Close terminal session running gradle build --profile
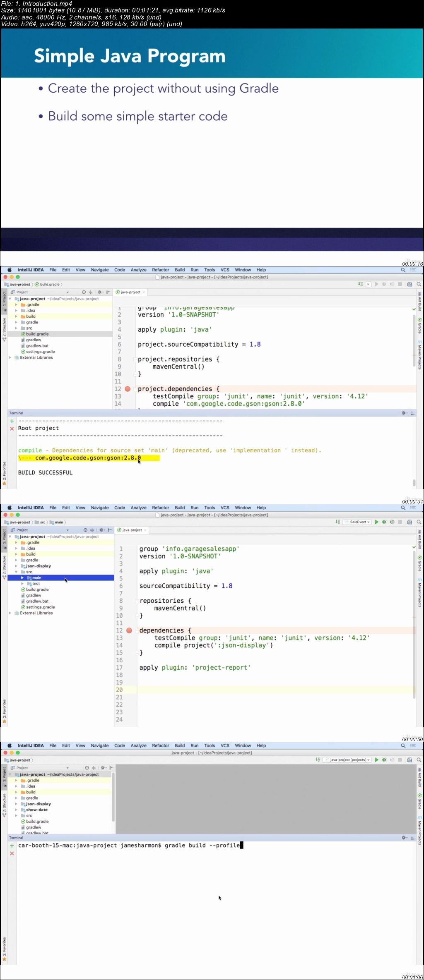 pyautogui.click(x=12, y=853)
